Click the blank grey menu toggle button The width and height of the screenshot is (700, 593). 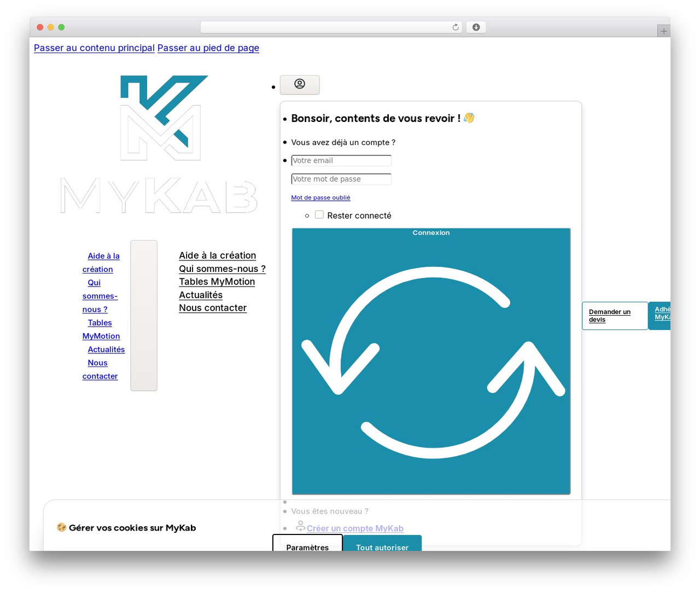[x=144, y=316]
